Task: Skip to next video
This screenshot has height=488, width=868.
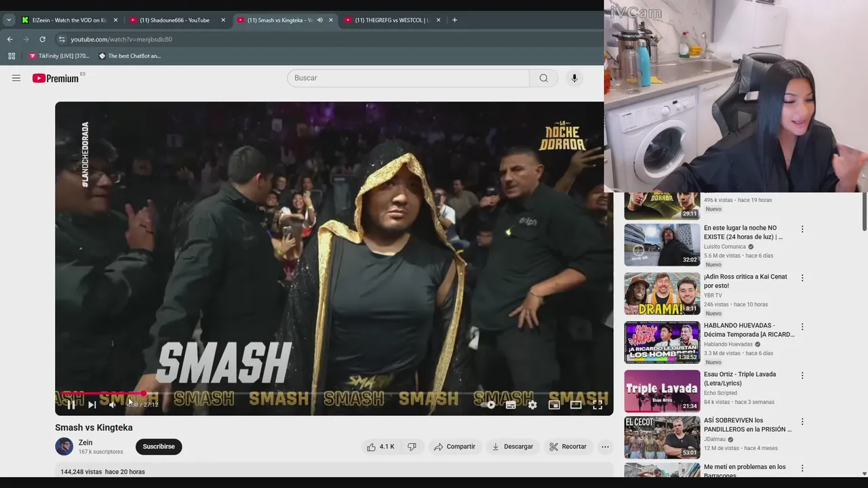Action: tap(92, 405)
